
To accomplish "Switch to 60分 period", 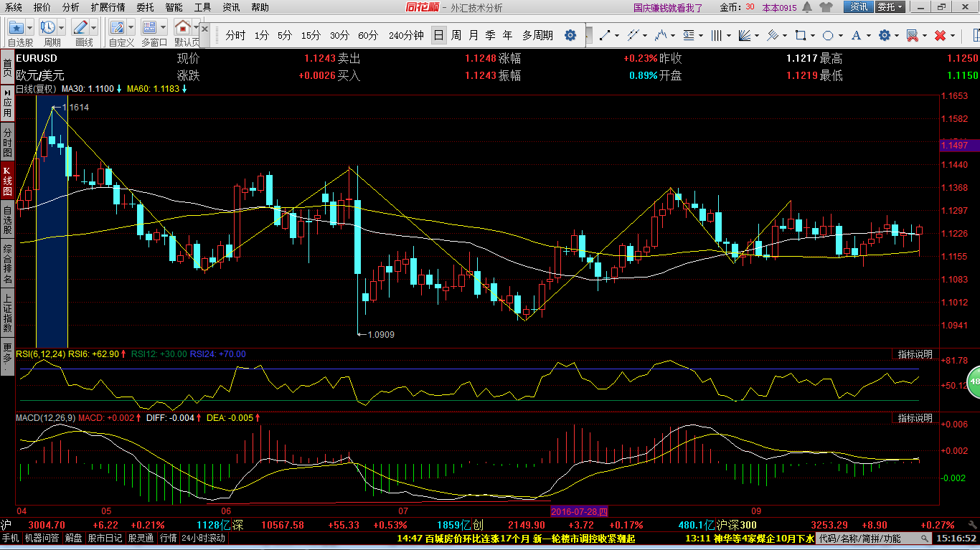I will point(368,35).
